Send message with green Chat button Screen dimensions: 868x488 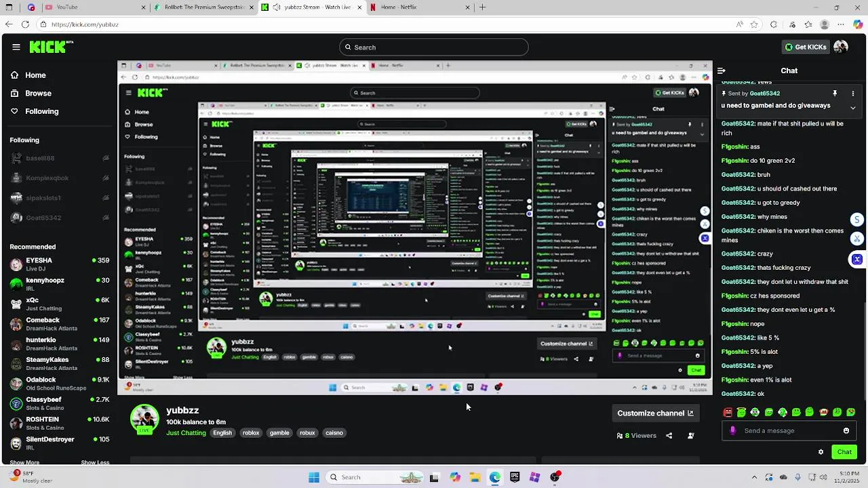click(x=844, y=452)
